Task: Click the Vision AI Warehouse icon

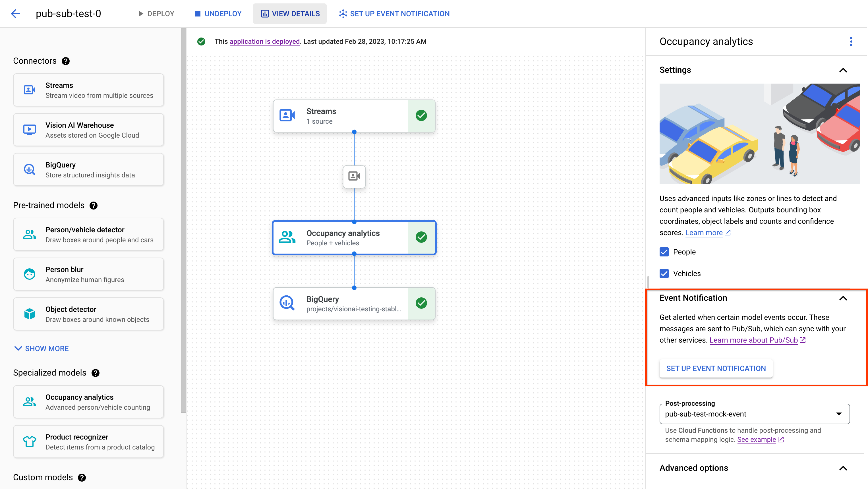Action: 30,129
